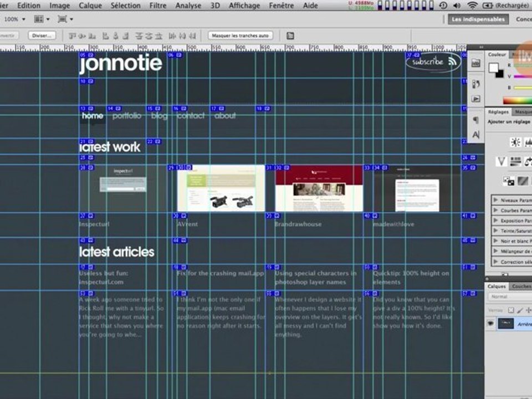Expand Courbes presets
The height and width of the screenshot is (399, 532).
pos(495,211)
